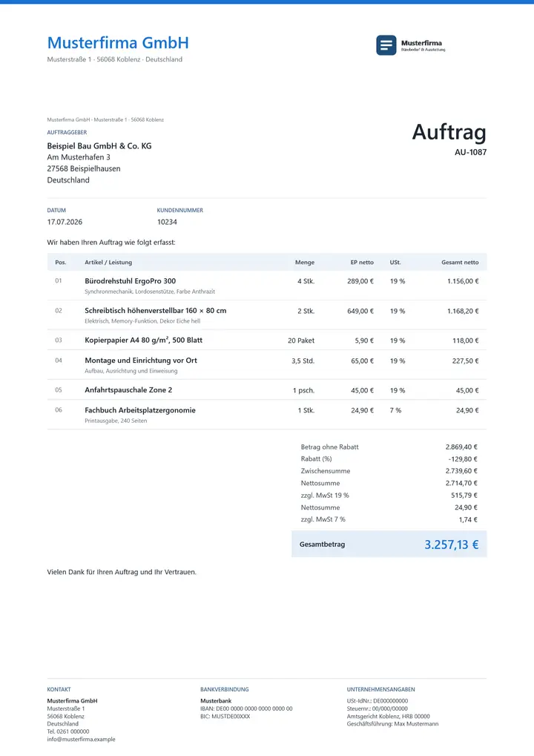Click the zzgl. MwSt 19 % label
This screenshot has height=756, width=534.
coord(325,495)
